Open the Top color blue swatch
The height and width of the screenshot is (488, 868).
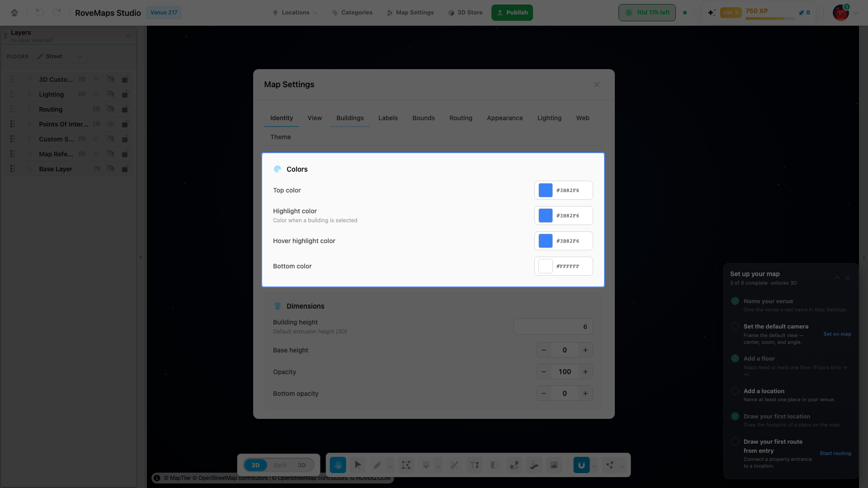[x=546, y=190]
